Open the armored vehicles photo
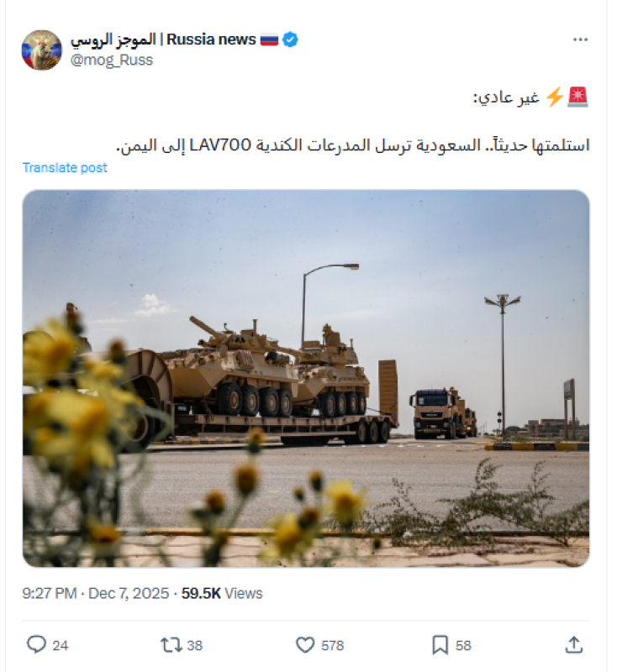 pos(306,379)
